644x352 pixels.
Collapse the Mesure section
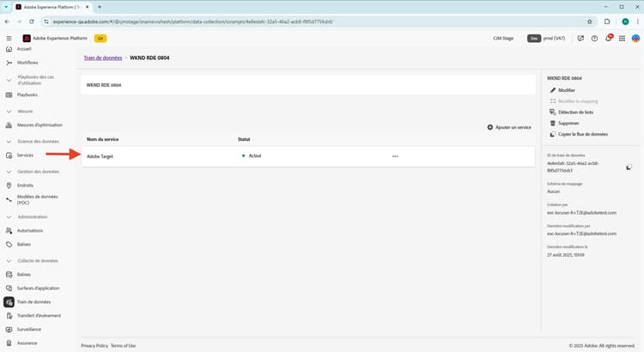(x=9, y=112)
